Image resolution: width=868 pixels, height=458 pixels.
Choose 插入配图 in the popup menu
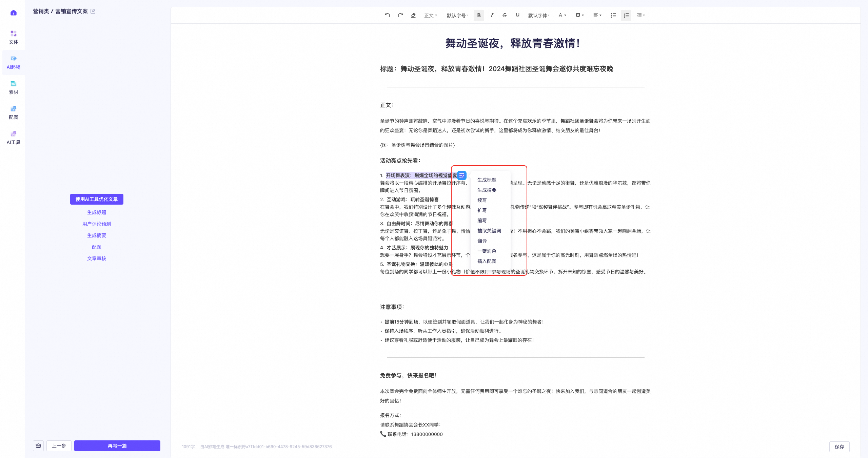click(487, 261)
